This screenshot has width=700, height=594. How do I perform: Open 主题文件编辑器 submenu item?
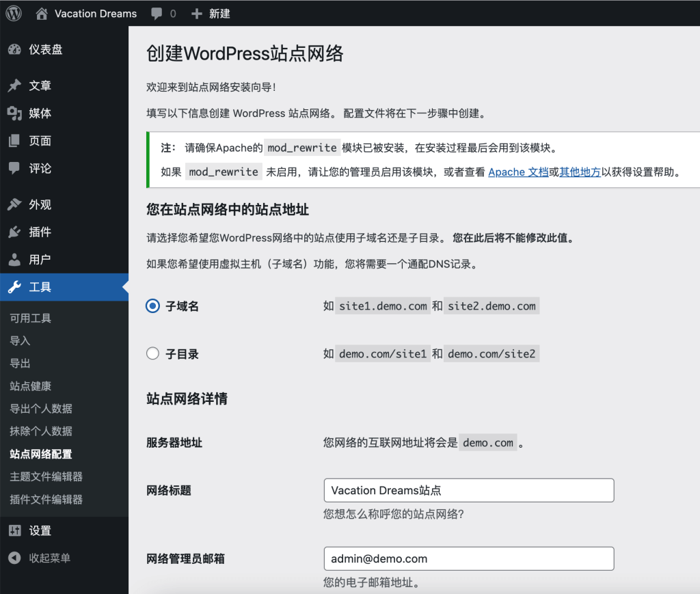click(46, 476)
